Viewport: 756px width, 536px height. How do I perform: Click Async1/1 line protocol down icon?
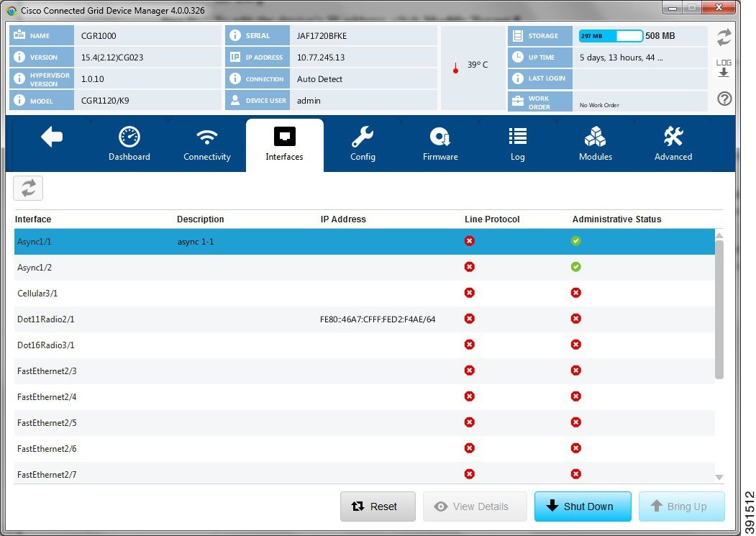[x=470, y=241]
